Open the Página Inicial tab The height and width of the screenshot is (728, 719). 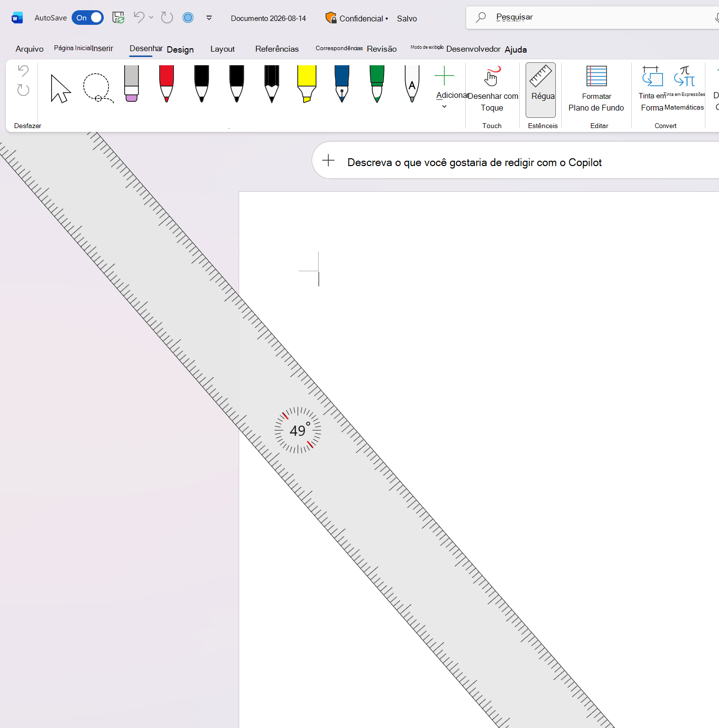tap(73, 48)
